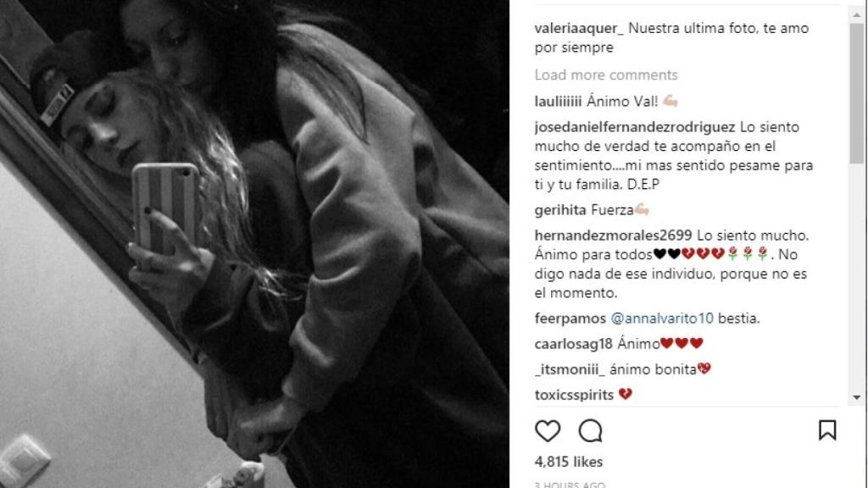Open feerpamos commenter profile
This screenshot has height=488, width=868.
570,319
